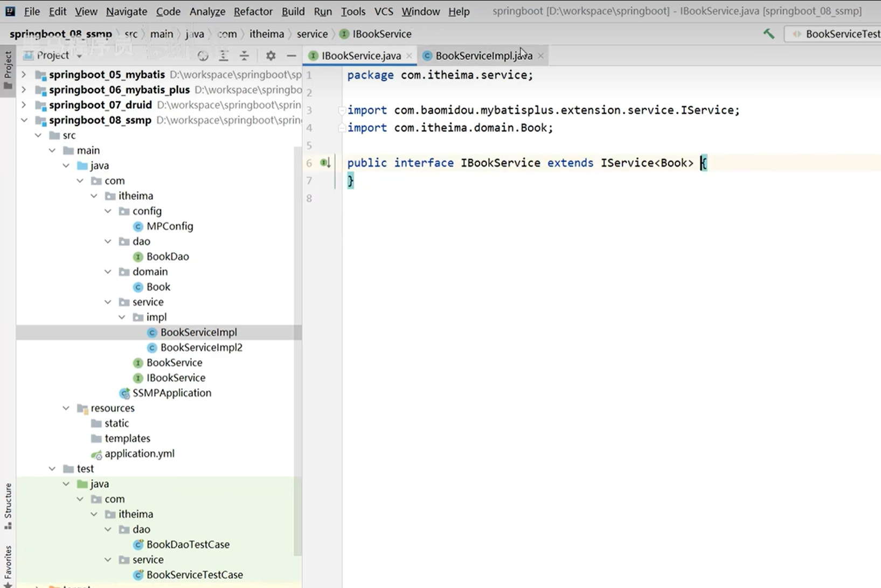
Task: Click the implementations gutter icon on line 6
Action: pyautogui.click(x=325, y=163)
